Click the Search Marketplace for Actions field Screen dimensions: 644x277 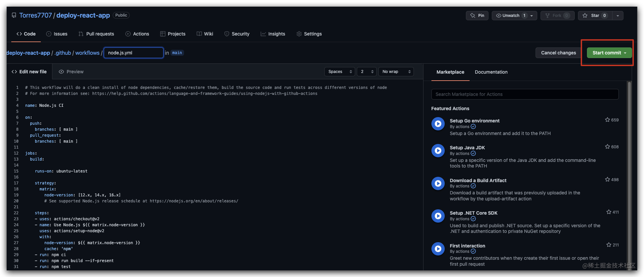coord(525,94)
